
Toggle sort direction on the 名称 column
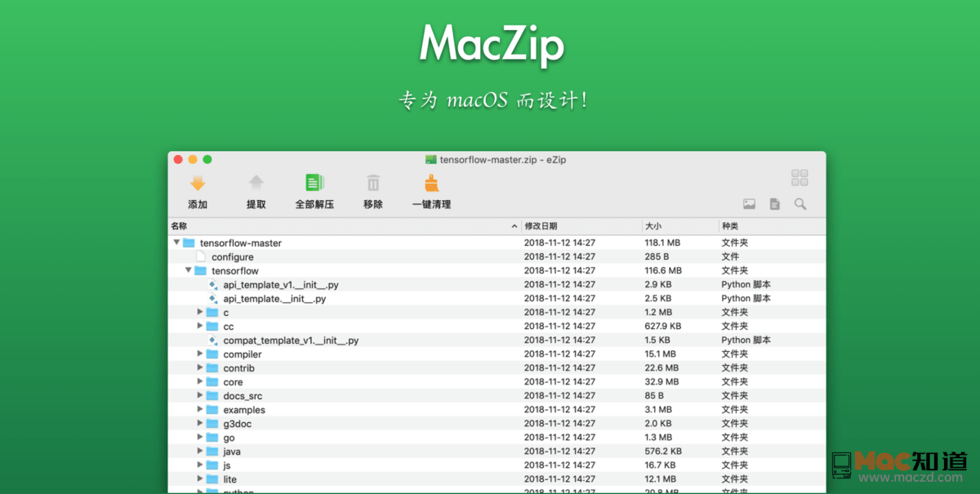[x=515, y=225]
